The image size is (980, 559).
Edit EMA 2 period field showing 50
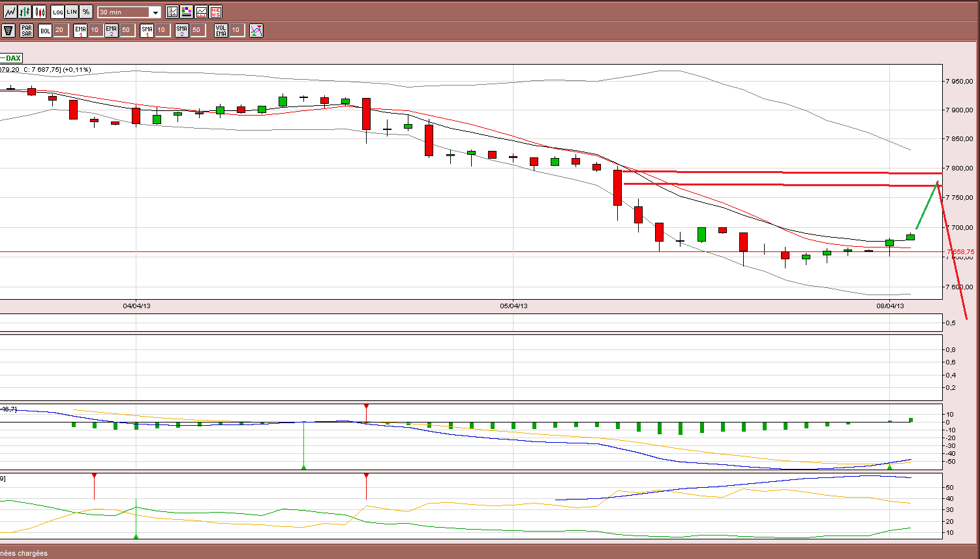(127, 30)
